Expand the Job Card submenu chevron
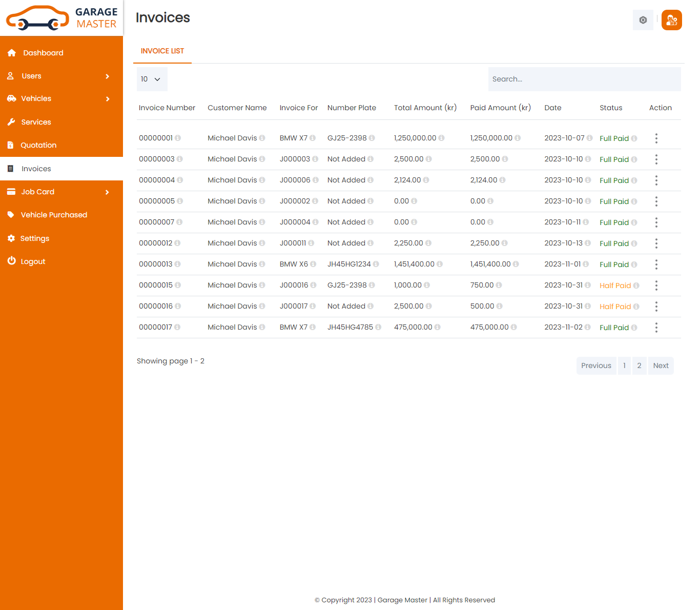The width and height of the screenshot is (700, 610). click(107, 192)
